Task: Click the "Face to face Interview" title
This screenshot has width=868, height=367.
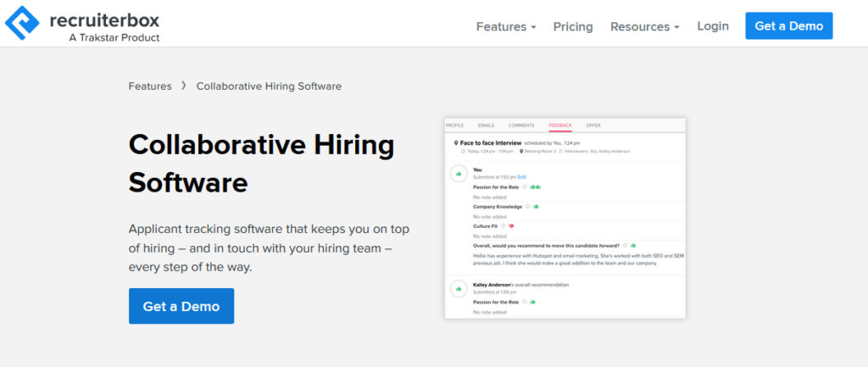Action: point(491,142)
